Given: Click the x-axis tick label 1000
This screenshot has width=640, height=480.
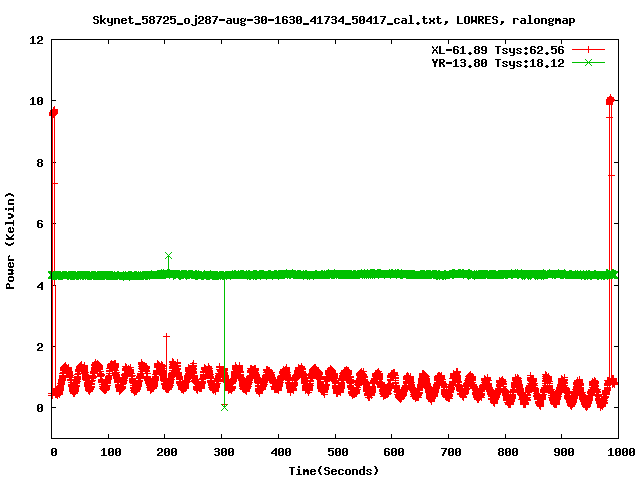Looking at the screenshot, I should click(x=620, y=452).
